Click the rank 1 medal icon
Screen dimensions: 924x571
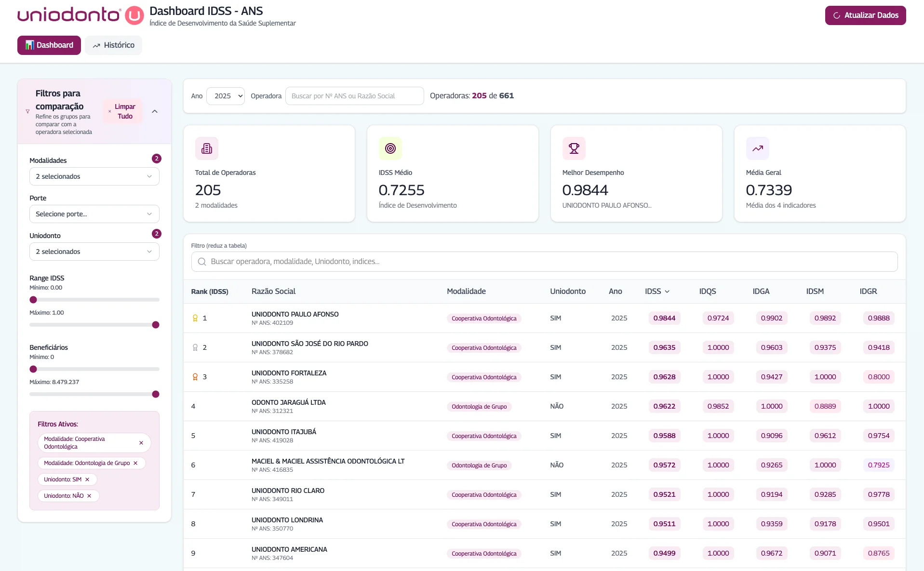pyautogui.click(x=195, y=318)
